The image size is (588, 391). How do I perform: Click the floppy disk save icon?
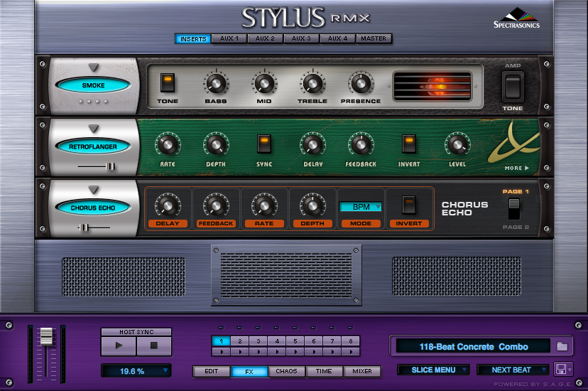tap(560, 369)
